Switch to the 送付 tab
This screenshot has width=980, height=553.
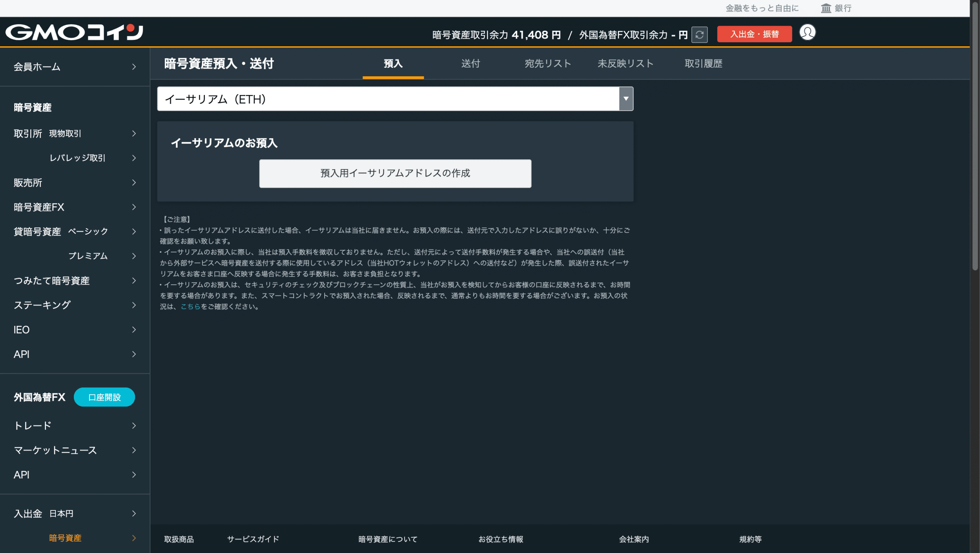click(470, 64)
